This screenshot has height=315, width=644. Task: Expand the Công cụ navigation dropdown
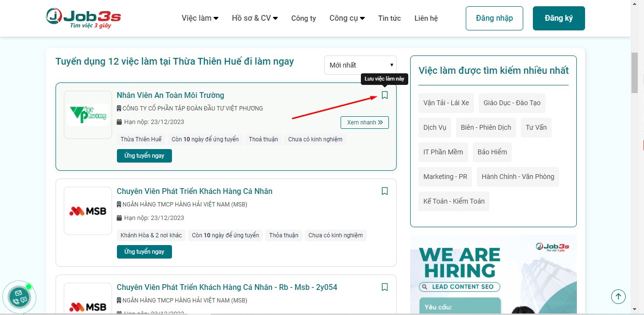(347, 18)
